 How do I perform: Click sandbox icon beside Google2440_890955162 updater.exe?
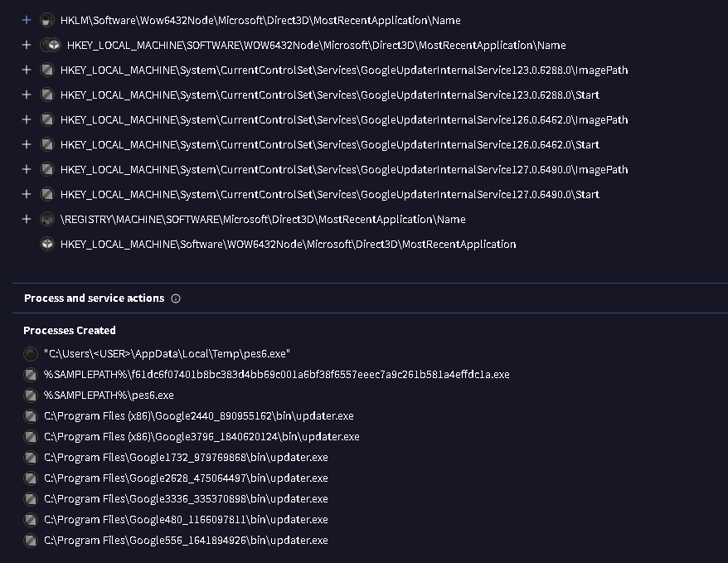pyautogui.click(x=31, y=416)
